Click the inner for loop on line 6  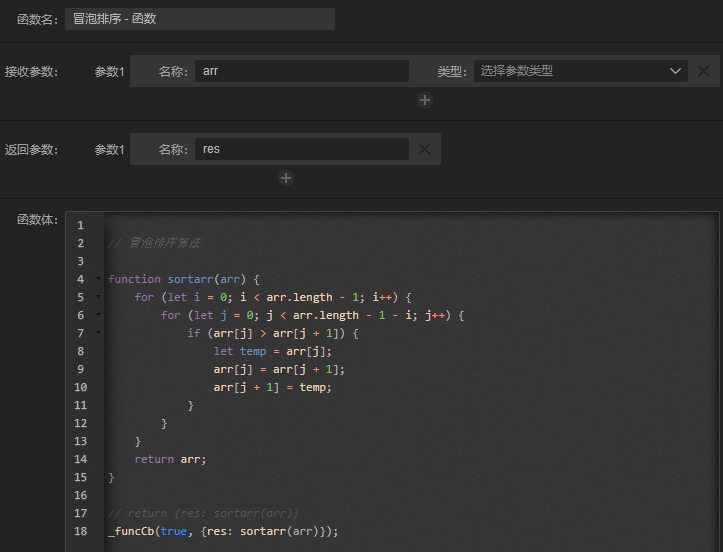[312, 315]
